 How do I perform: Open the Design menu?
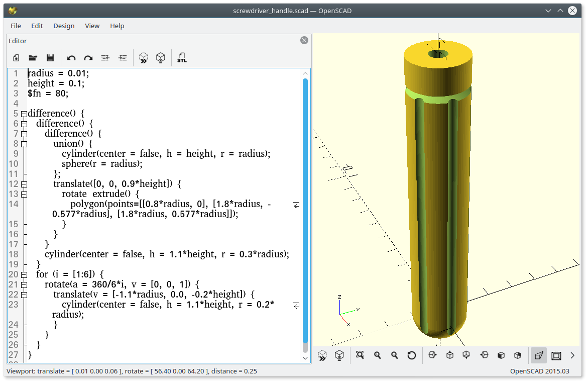pyautogui.click(x=64, y=26)
